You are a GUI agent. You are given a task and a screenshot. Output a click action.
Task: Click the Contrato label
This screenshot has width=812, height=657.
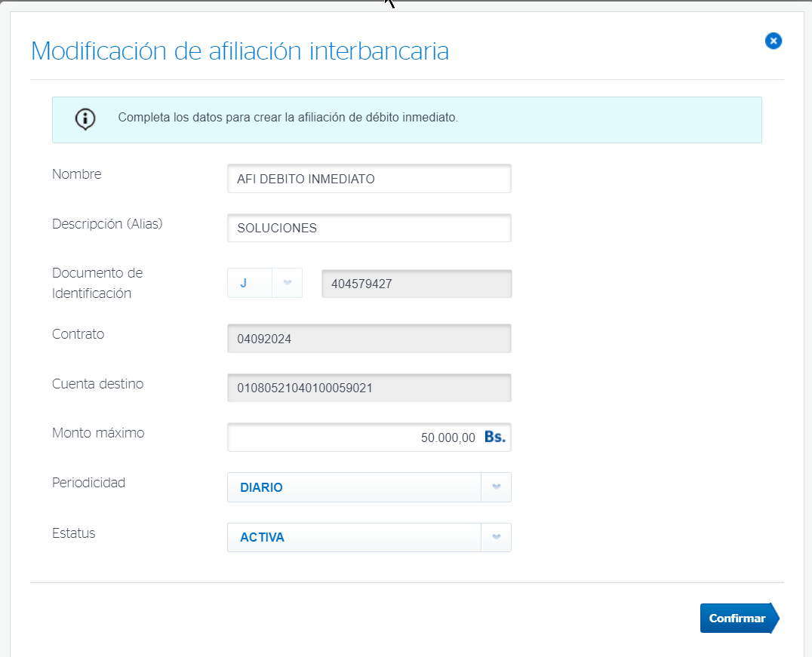(78, 334)
